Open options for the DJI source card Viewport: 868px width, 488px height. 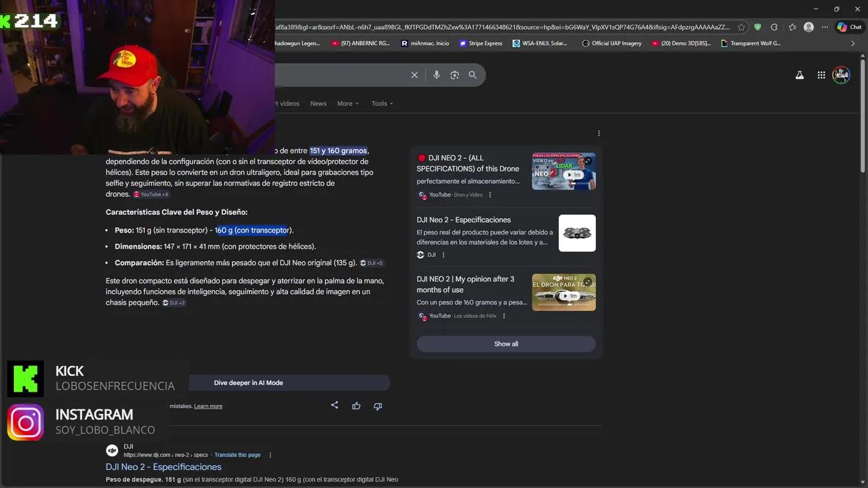click(443, 255)
